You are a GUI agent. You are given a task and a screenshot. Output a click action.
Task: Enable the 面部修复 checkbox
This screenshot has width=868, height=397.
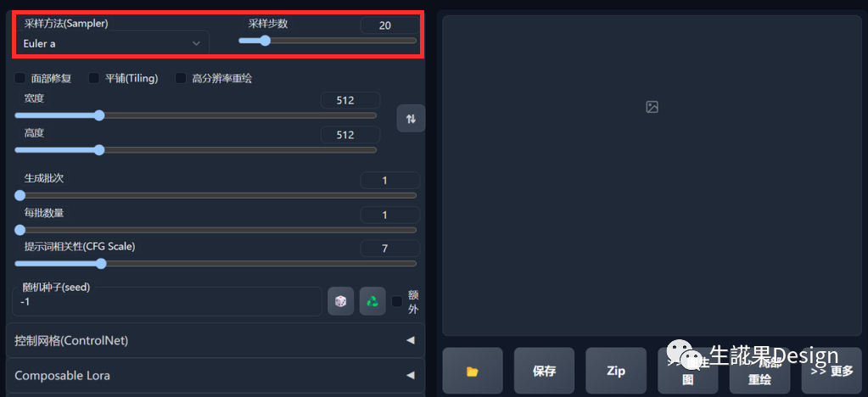[20, 78]
